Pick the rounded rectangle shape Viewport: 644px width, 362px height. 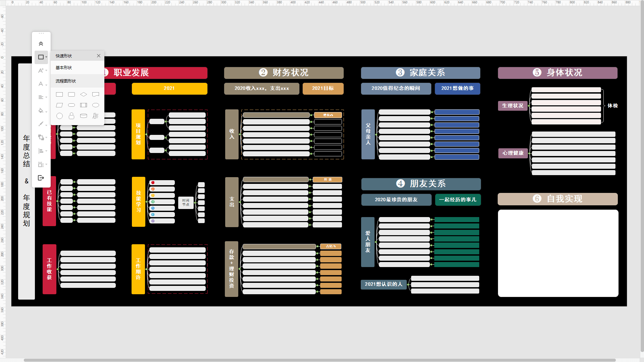pyautogui.click(x=71, y=95)
